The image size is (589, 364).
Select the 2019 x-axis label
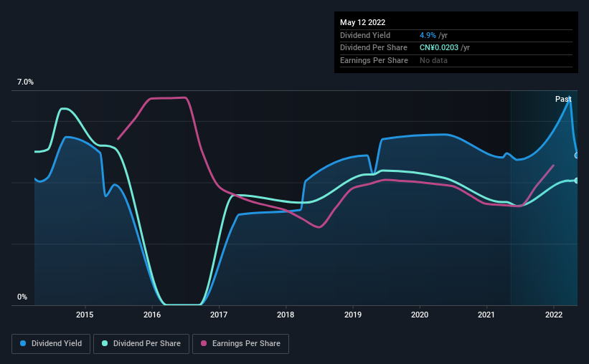click(x=353, y=315)
